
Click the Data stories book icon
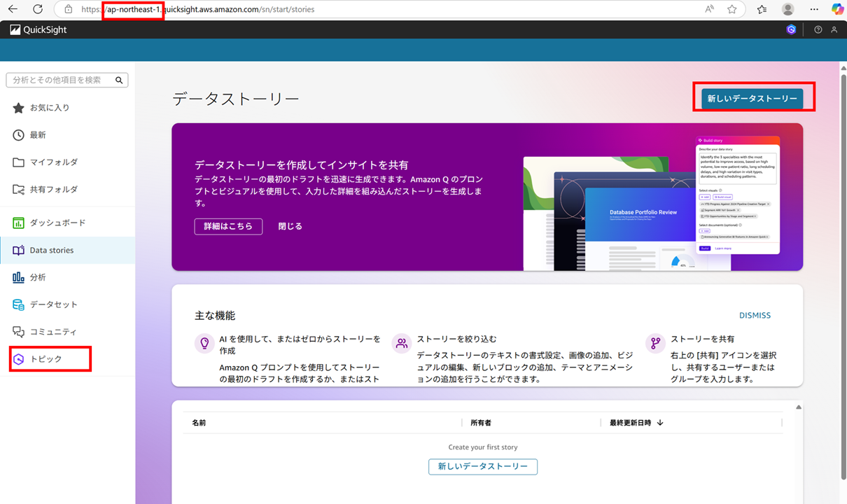click(x=18, y=250)
